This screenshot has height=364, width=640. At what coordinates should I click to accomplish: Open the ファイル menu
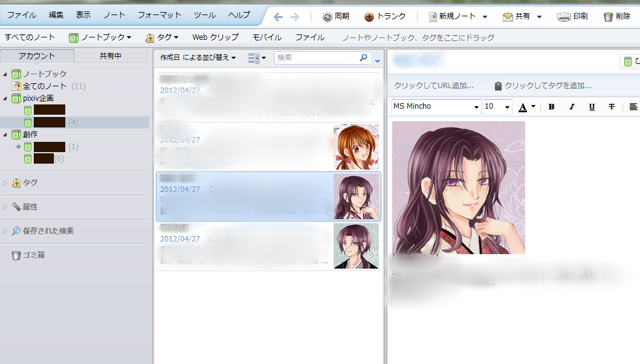point(22,15)
